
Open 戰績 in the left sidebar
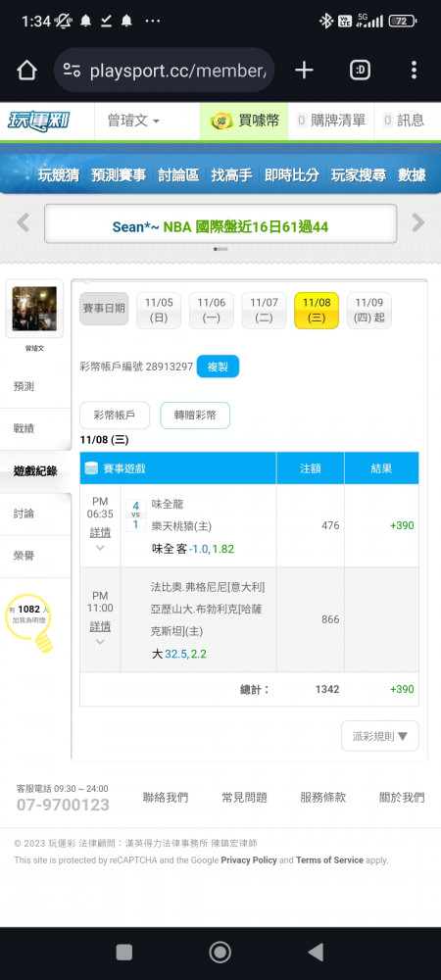(x=24, y=429)
